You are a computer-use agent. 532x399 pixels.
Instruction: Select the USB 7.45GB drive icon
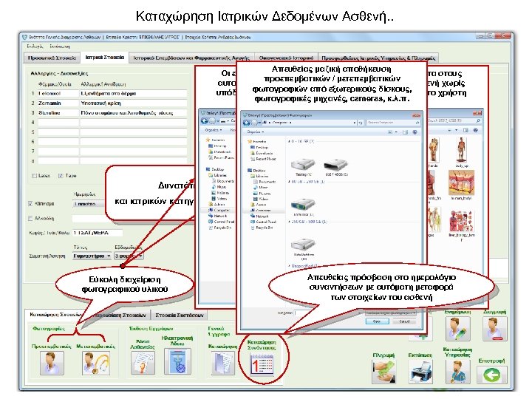(336, 166)
